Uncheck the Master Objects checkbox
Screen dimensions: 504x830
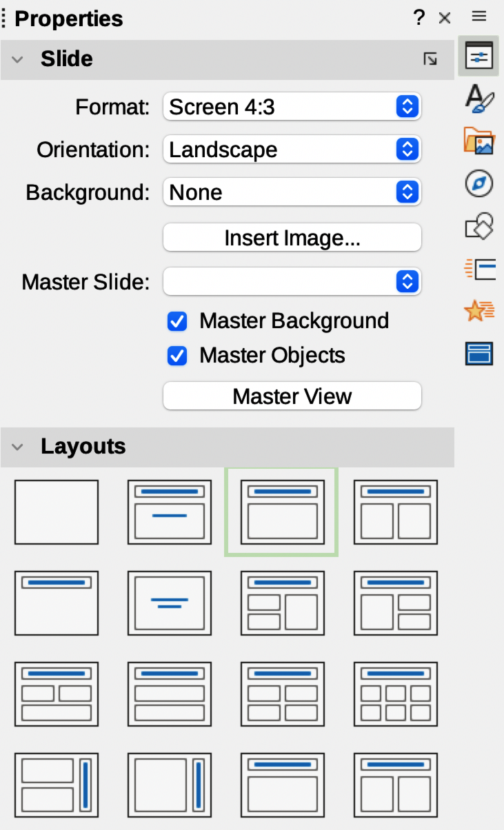point(177,356)
